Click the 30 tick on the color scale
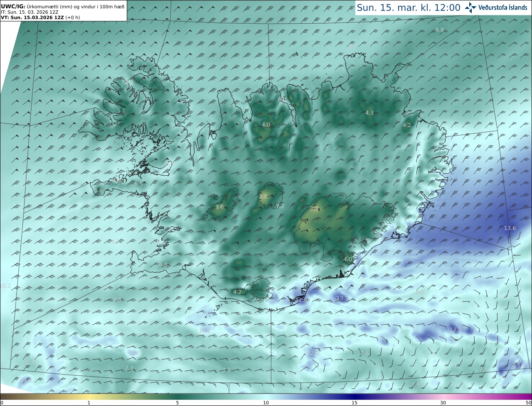Image resolution: width=532 pixels, height=406 pixels. (443, 403)
